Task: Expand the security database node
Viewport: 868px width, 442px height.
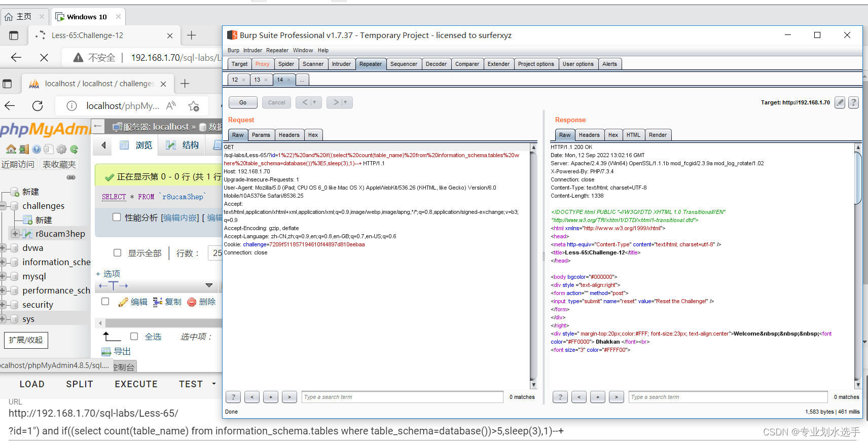Action: coord(3,305)
